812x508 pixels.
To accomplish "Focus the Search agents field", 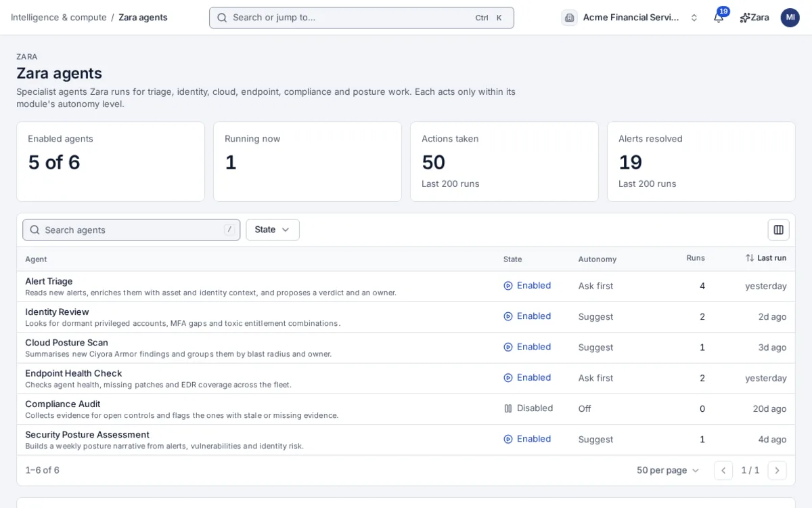I will click(131, 230).
